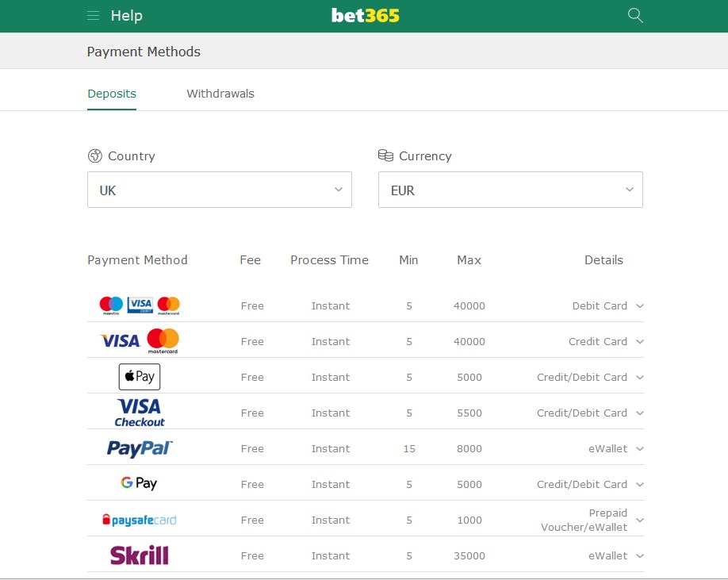
Task: Click the Visa Debit logo
Action: point(140,305)
